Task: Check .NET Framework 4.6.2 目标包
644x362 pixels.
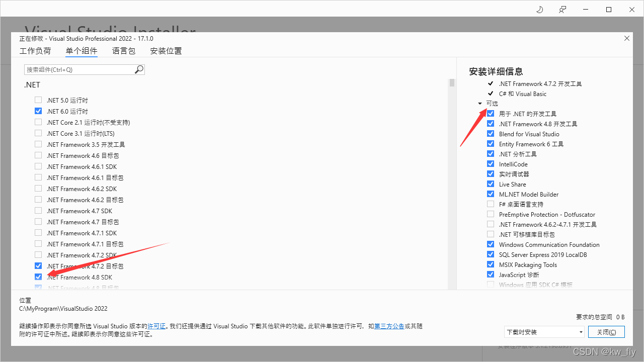Action: (x=38, y=200)
